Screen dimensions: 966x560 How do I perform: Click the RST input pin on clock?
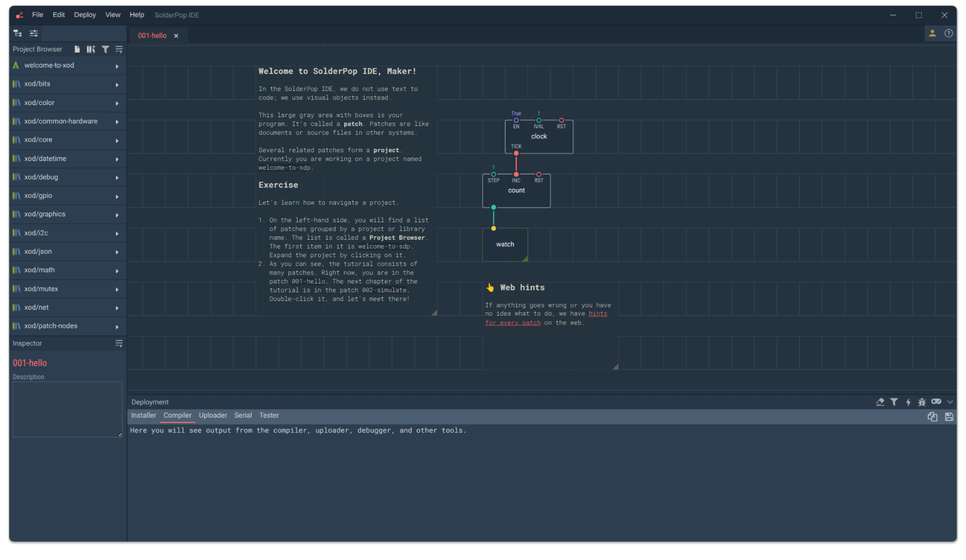pos(562,121)
